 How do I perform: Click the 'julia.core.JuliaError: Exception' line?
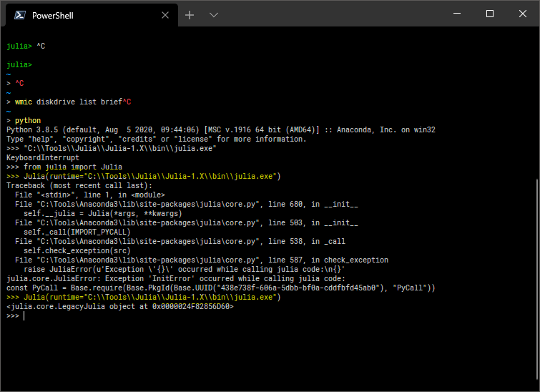pyautogui.click(x=176, y=279)
